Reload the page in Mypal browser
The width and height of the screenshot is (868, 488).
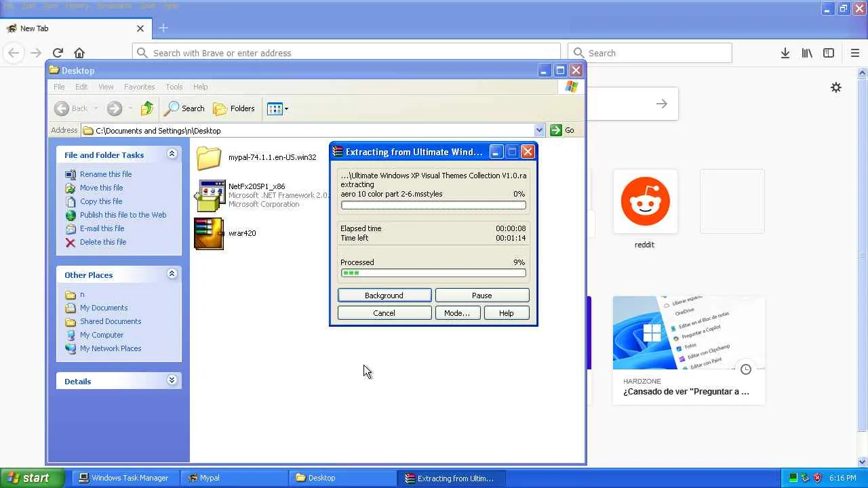coord(58,53)
